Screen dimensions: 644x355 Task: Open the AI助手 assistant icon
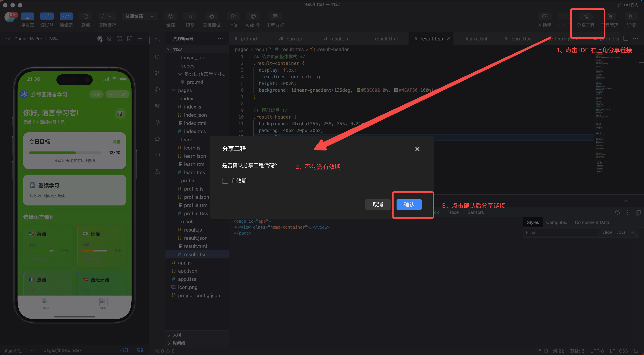click(x=544, y=17)
